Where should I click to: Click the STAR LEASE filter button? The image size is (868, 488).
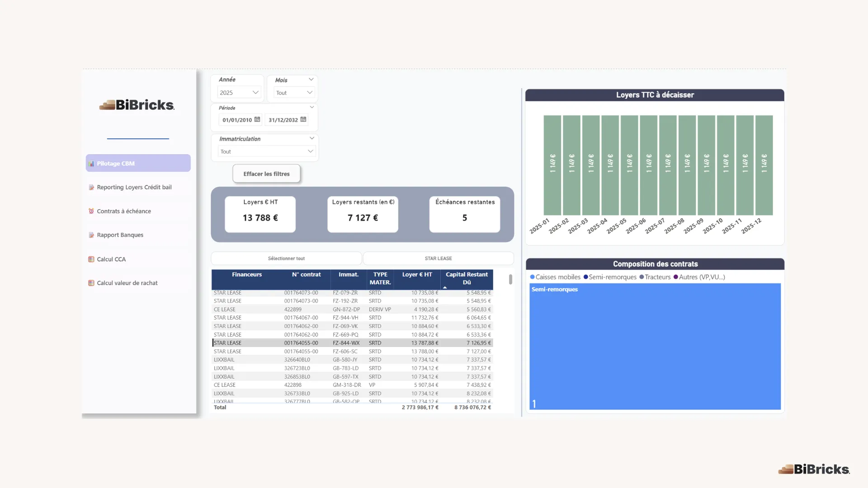438,258
